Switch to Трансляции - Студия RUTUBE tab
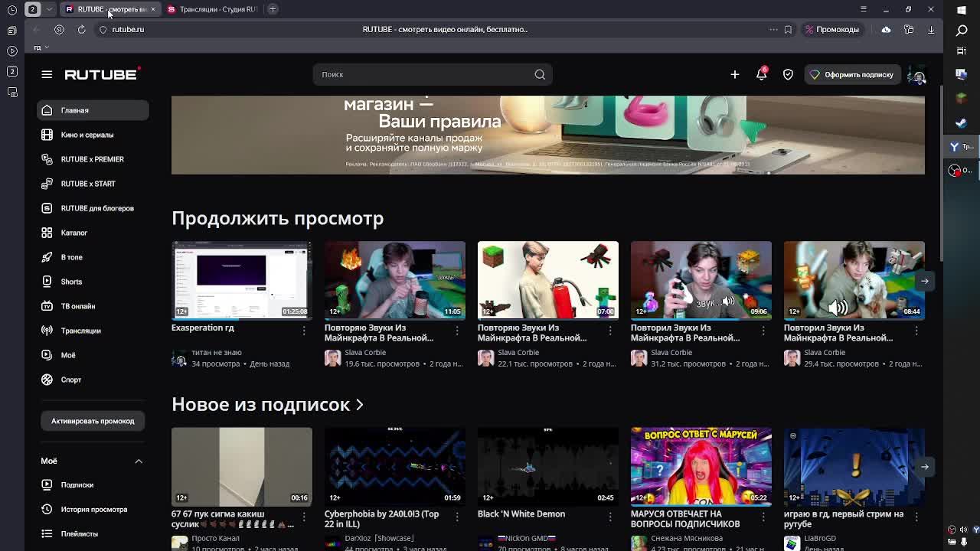This screenshot has height=551, width=980. pos(212,9)
